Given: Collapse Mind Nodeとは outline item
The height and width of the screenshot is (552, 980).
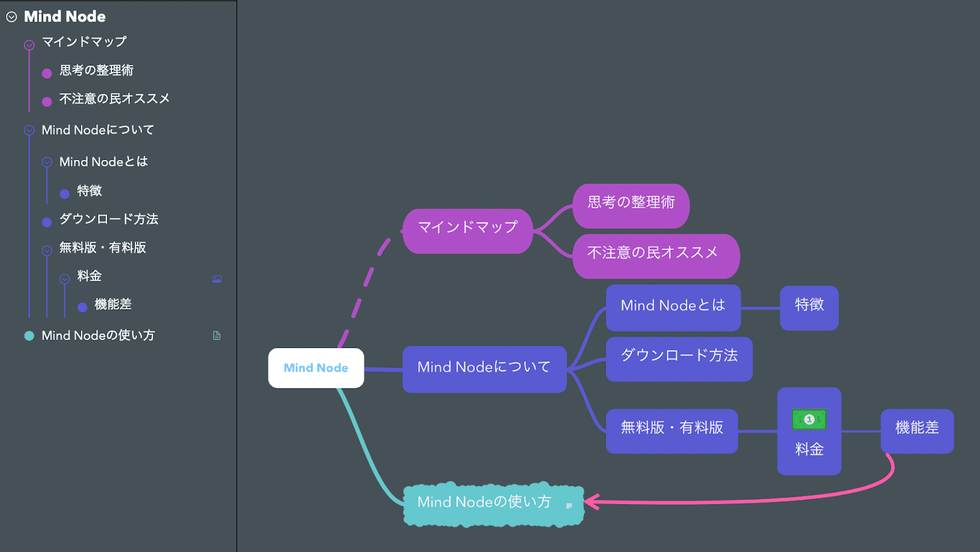Looking at the screenshot, I should tap(47, 162).
